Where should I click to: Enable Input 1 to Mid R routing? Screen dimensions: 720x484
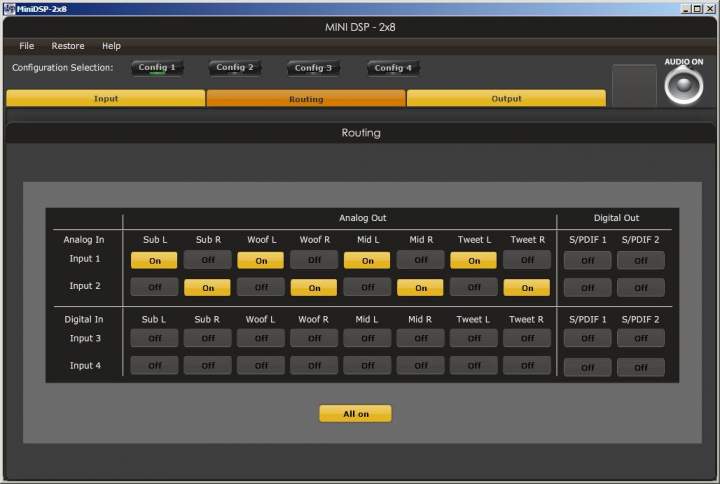click(x=421, y=260)
